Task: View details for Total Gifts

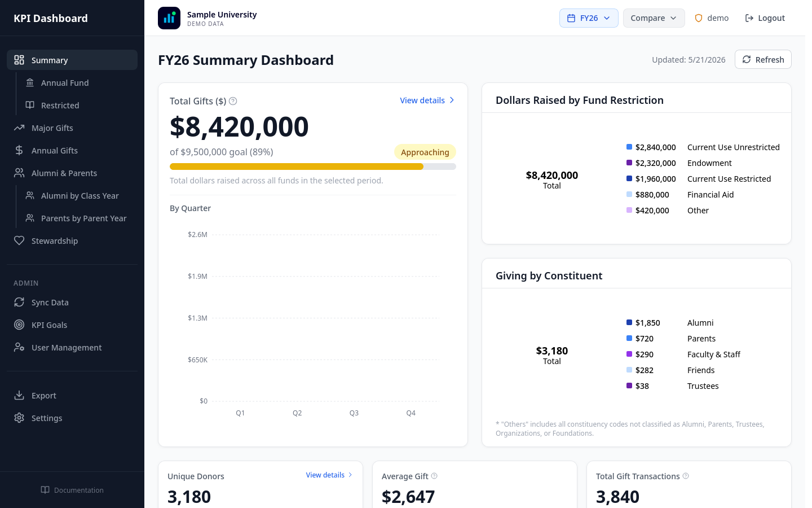Action: 427,100
